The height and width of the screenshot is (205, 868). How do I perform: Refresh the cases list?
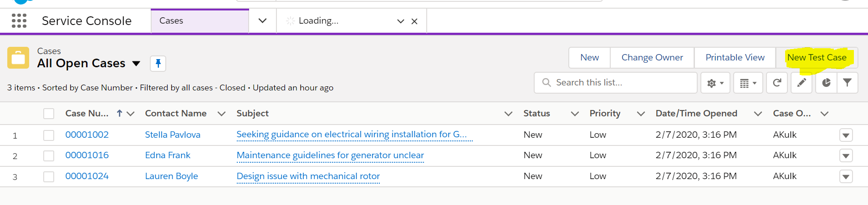[x=777, y=83]
